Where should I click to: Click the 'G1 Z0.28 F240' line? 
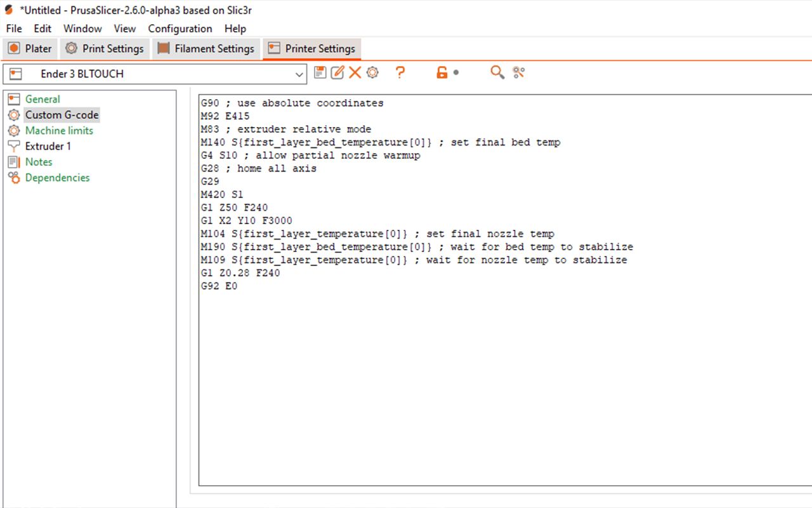240,273
